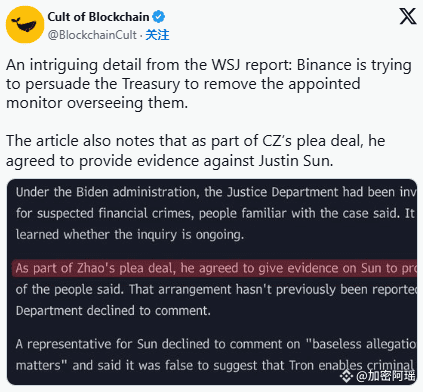Click the 'monitor overseeing them.' tweet line

pyautogui.click(x=97, y=103)
